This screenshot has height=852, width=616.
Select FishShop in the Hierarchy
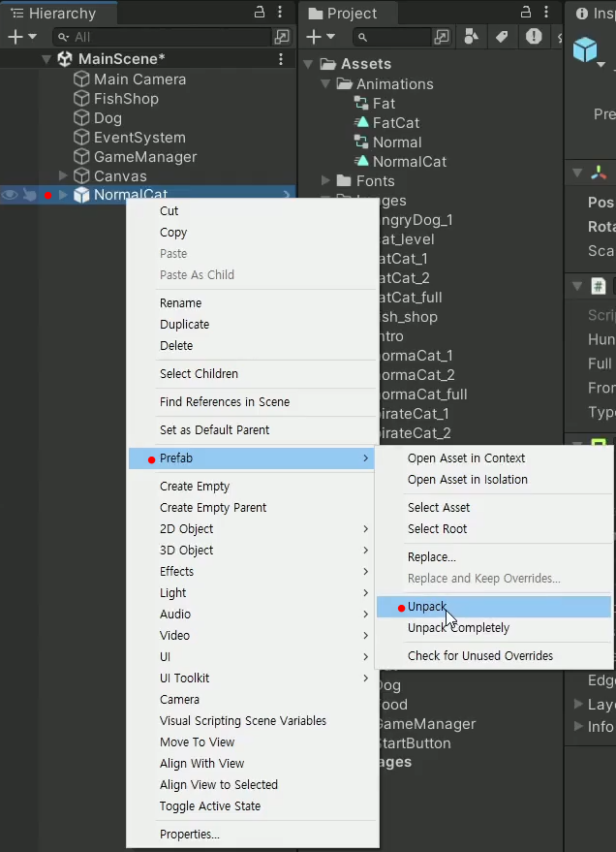[127, 99]
